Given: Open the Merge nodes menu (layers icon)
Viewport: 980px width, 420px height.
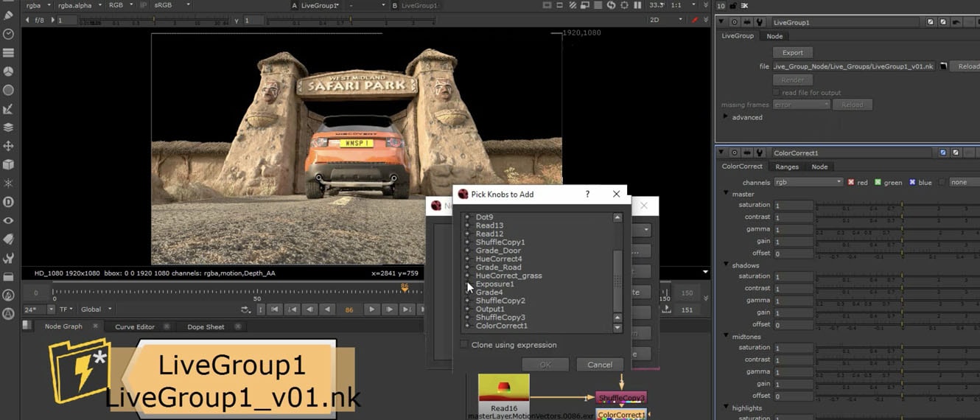Looking at the screenshot, I should click(x=9, y=127).
